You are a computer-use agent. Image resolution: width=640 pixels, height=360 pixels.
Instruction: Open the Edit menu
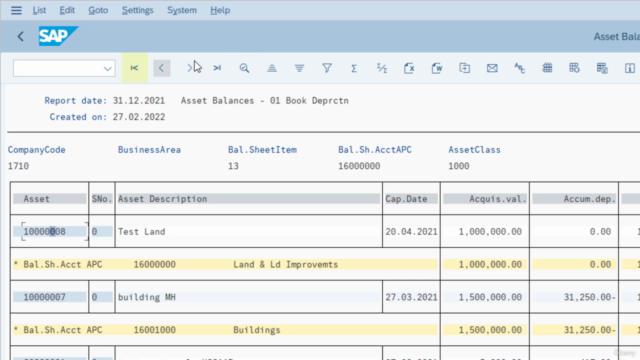(67, 10)
